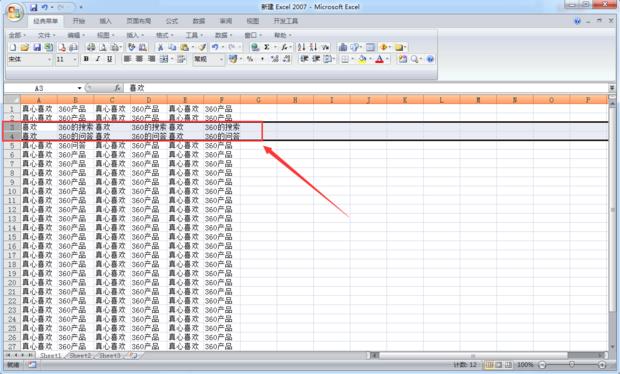The width and height of the screenshot is (620, 374).
Task: Click the Open folder icon
Action: [x=25, y=47]
